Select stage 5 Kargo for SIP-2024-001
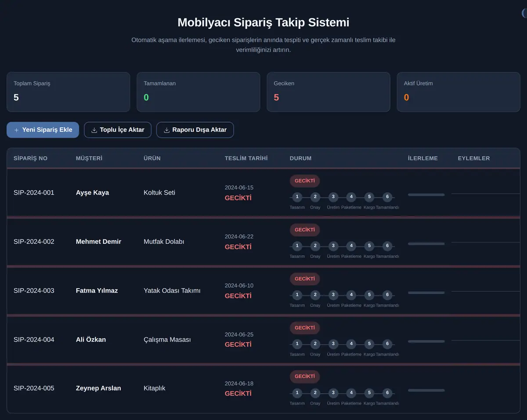 (369, 197)
